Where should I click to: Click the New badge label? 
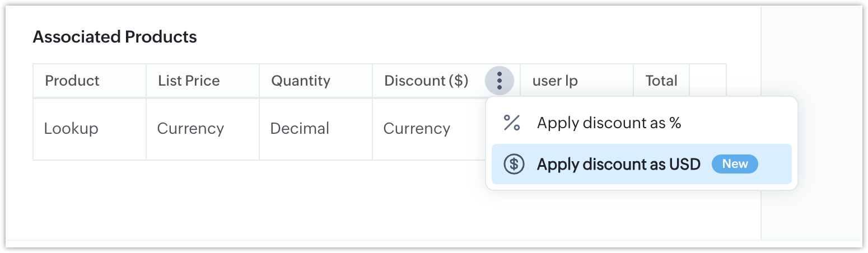[735, 164]
